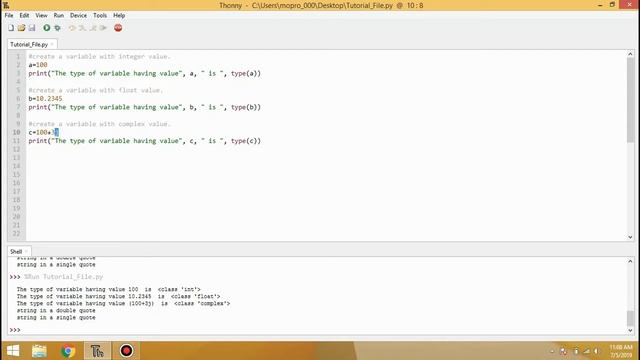Screen dimensions: 640x360
Task: Click the line b=10.2345 in the editor
Action: (45, 98)
